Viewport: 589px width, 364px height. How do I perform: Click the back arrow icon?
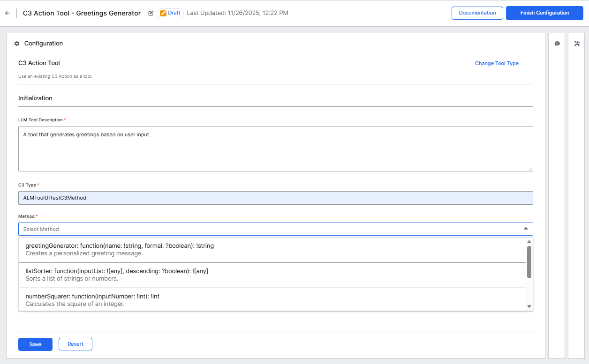(x=7, y=13)
